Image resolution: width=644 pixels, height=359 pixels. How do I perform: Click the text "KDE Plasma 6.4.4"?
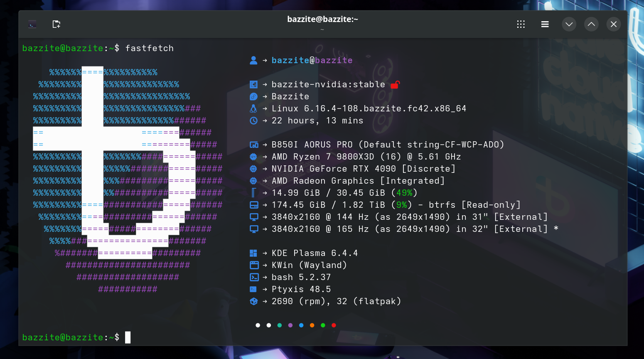click(x=315, y=253)
